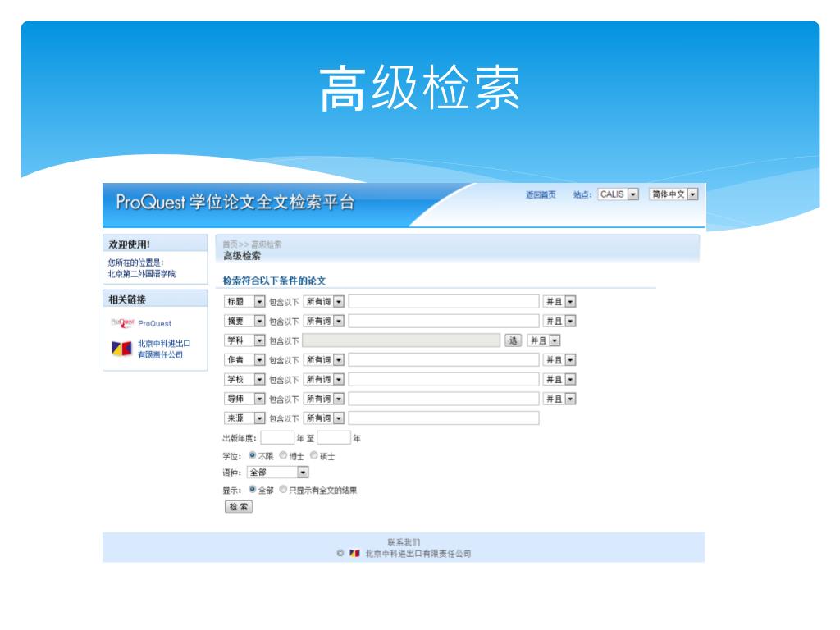
Task: Click the start year field after 出版年度
Action: tap(277, 438)
